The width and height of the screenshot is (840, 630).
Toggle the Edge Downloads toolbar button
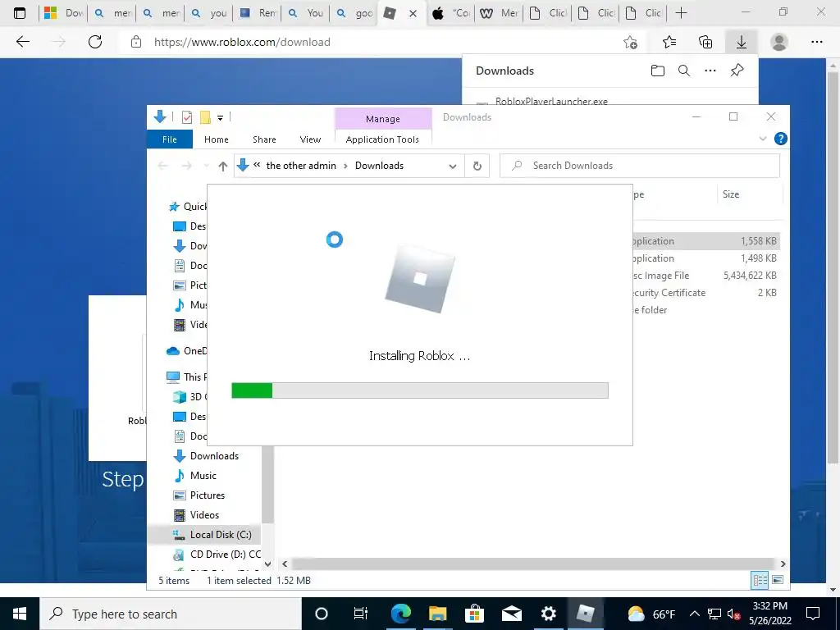[742, 42]
